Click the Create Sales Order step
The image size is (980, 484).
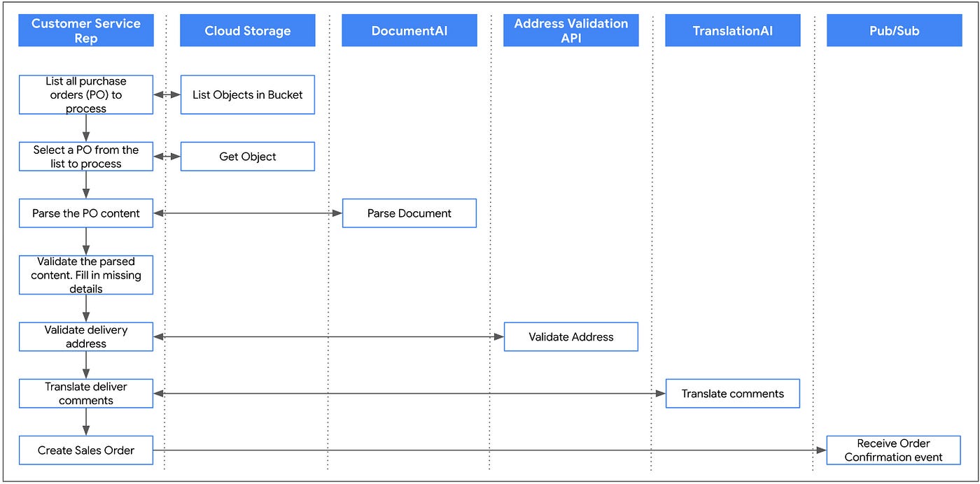click(85, 450)
